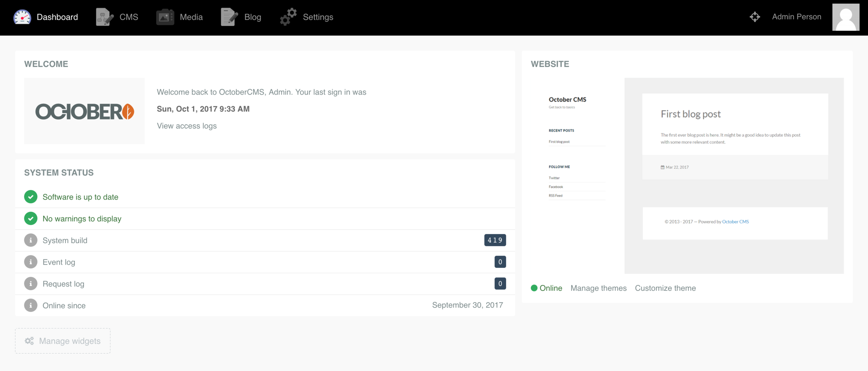This screenshot has height=371, width=868.
Task: Click the System build label
Action: click(65, 240)
